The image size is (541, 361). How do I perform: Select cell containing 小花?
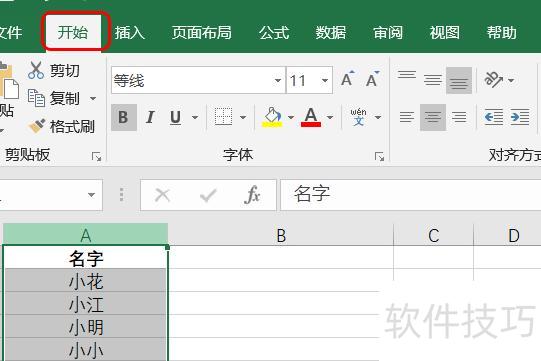[x=86, y=280]
